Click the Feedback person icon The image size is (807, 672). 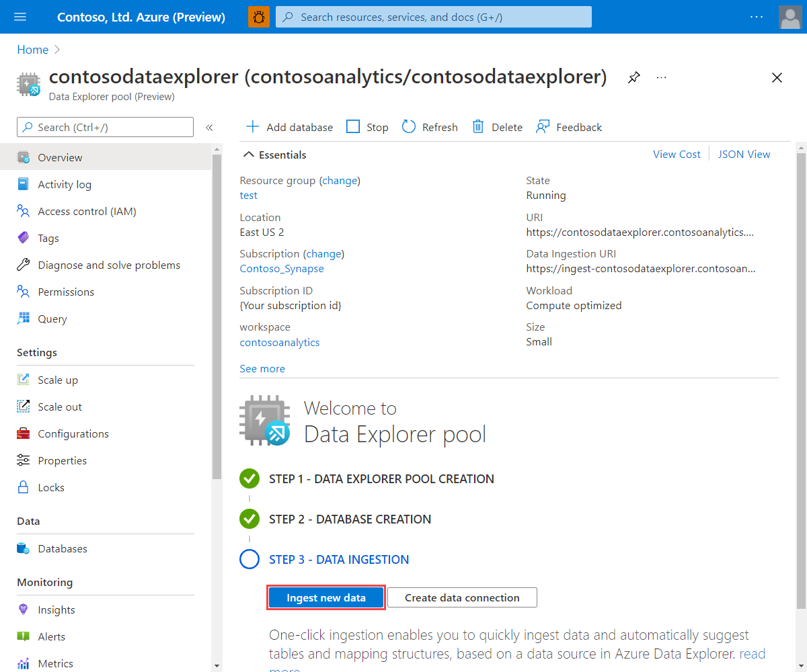click(x=543, y=126)
